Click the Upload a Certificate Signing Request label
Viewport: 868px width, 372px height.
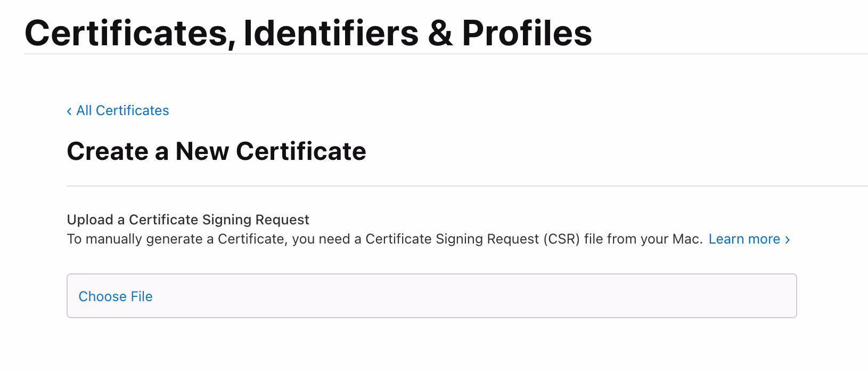click(x=188, y=220)
